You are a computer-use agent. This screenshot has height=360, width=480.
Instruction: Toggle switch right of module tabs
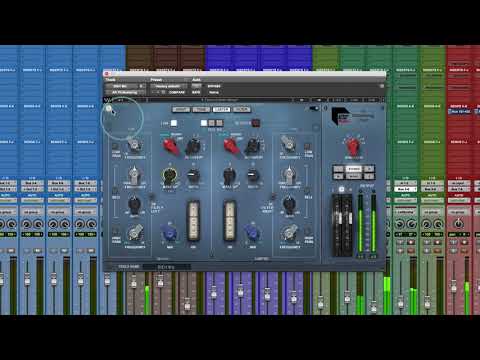click(x=314, y=108)
